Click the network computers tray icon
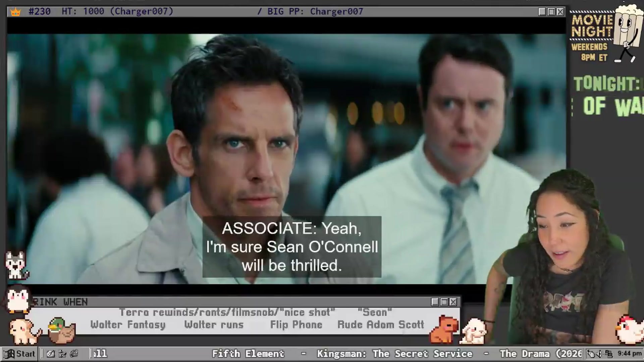This screenshot has width=644, height=362. pos(609,354)
